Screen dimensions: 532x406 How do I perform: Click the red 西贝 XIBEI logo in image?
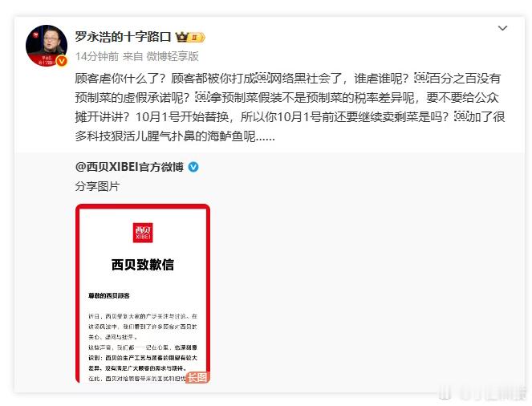[x=143, y=233]
